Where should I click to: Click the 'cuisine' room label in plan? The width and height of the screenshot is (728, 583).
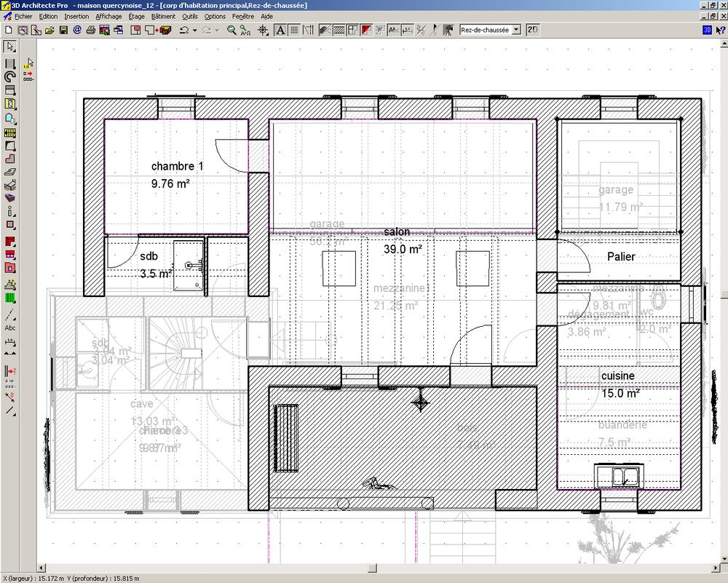pyautogui.click(x=617, y=376)
